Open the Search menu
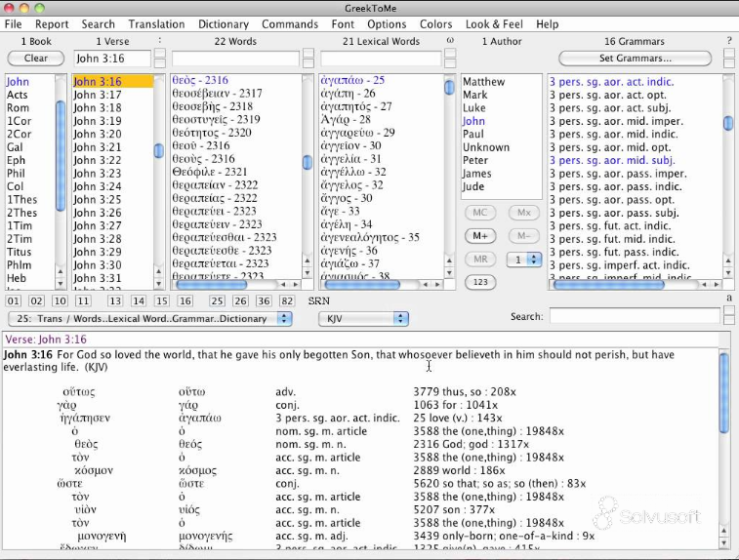Image resolution: width=739 pixels, height=560 pixels. 98,24
